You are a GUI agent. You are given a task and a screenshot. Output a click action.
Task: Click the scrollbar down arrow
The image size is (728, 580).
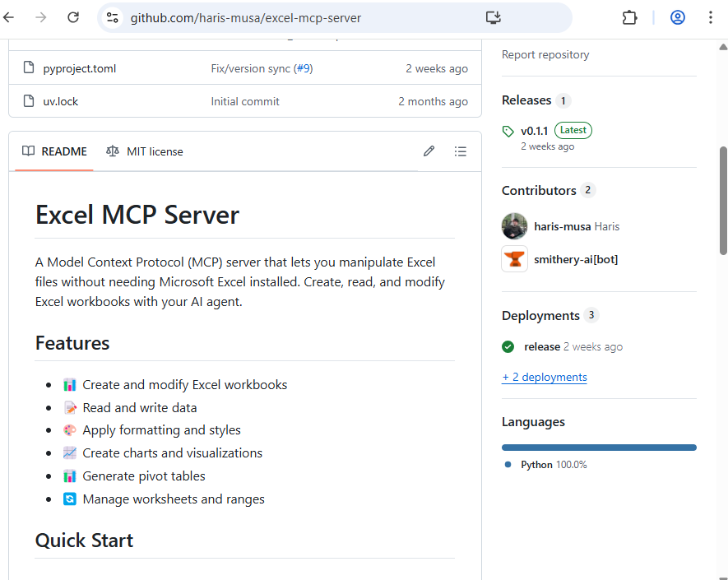[x=723, y=578]
